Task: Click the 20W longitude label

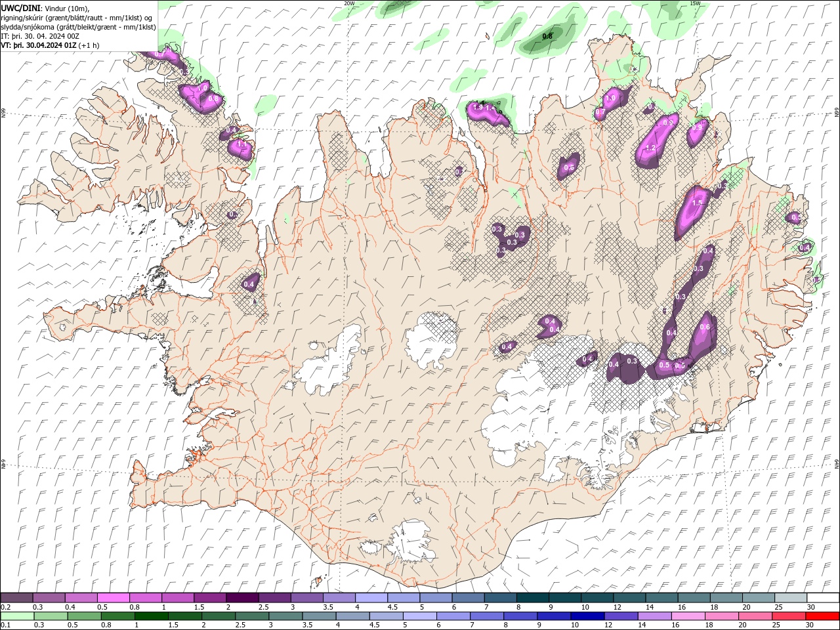Action: (349, 3)
